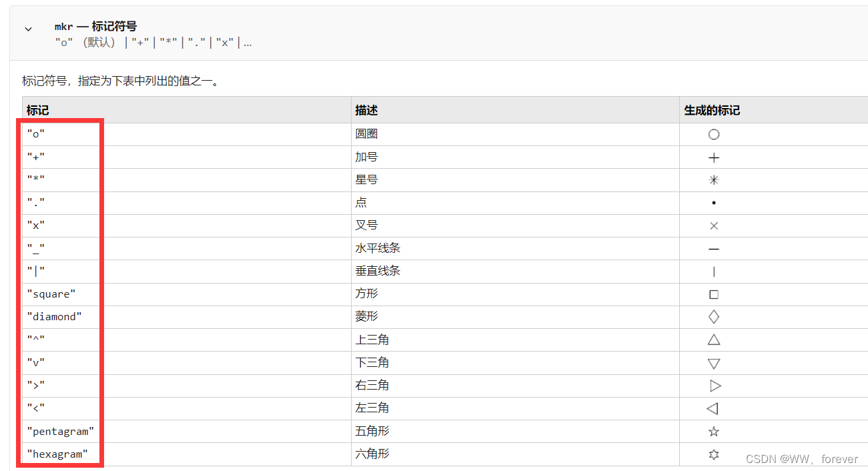Click the chevron next to mkr heading
Viewport: 868px width, 471px height.
(x=27, y=29)
